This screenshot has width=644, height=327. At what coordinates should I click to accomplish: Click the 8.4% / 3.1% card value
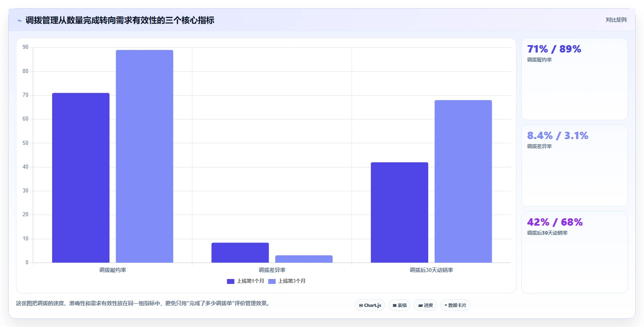pos(557,136)
